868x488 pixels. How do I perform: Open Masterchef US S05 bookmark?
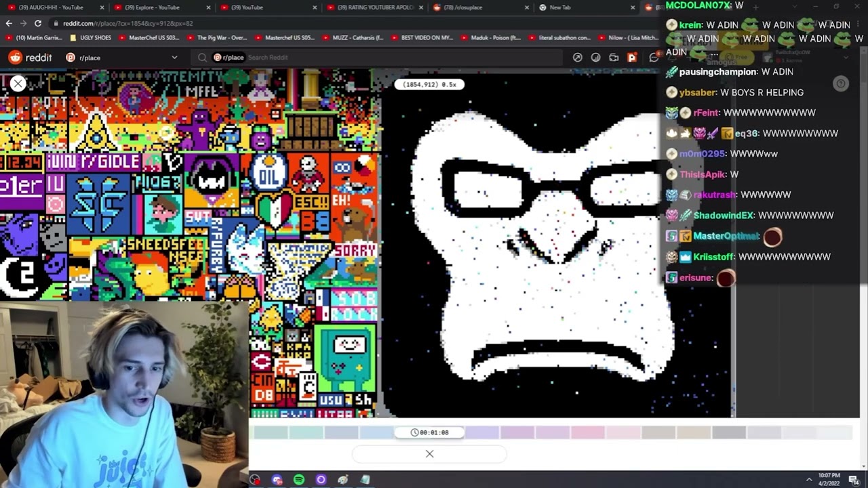tap(285, 38)
